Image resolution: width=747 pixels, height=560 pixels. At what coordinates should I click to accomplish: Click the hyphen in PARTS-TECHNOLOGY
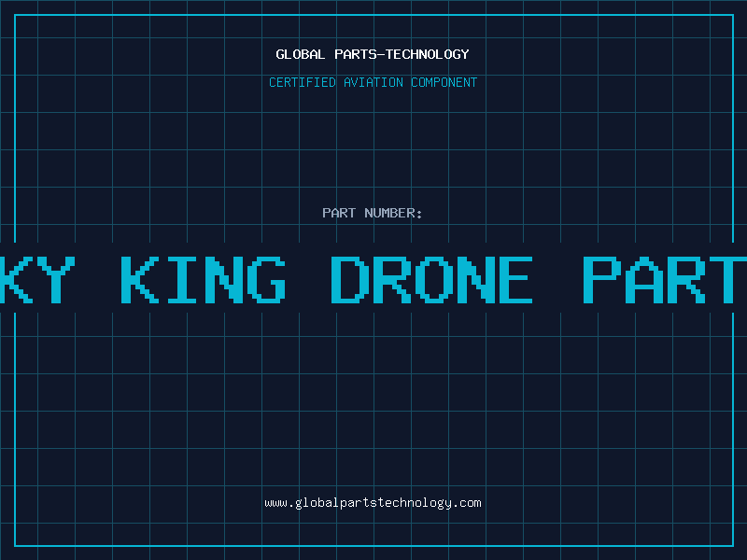coord(381,55)
